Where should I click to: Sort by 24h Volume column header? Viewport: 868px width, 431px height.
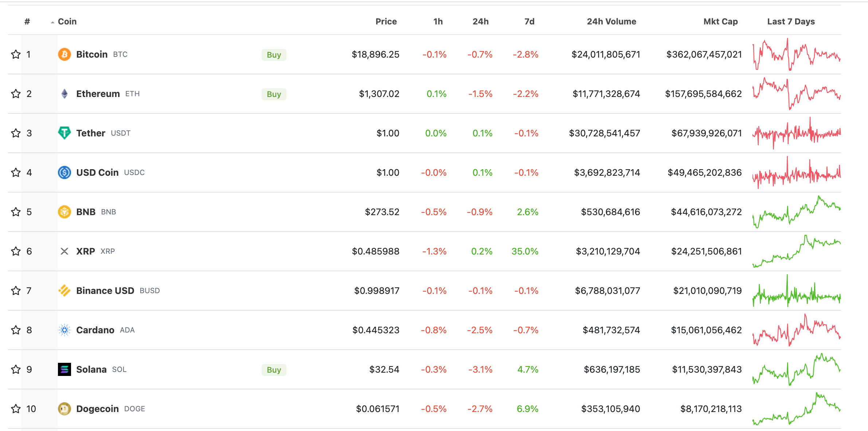pyautogui.click(x=611, y=22)
